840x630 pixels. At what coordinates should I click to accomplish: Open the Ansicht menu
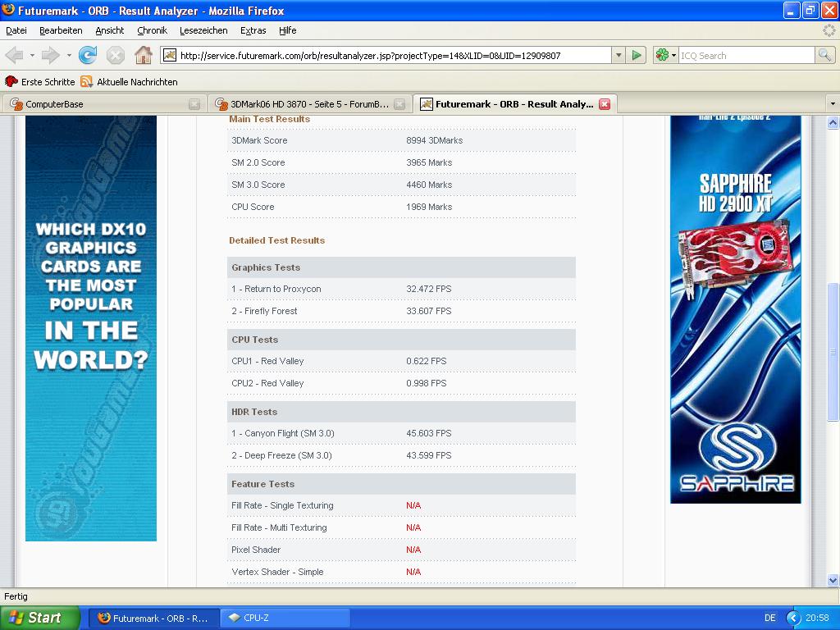point(110,30)
